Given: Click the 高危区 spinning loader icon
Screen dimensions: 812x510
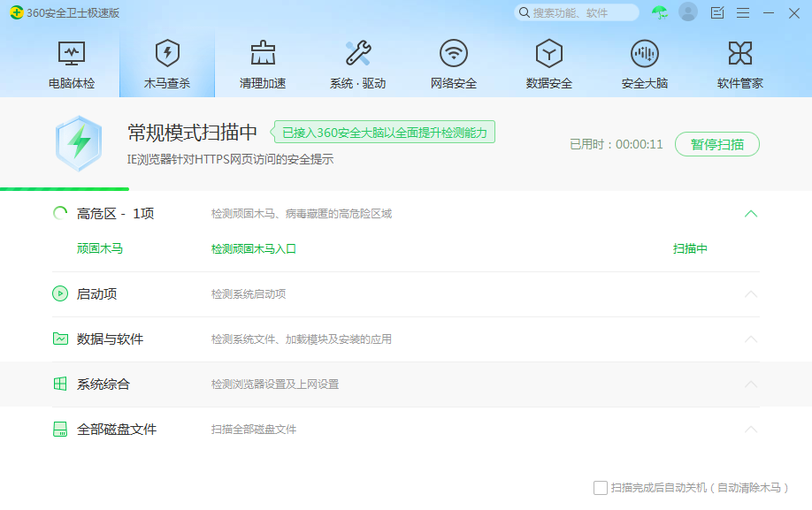Looking at the screenshot, I should [x=60, y=213].
